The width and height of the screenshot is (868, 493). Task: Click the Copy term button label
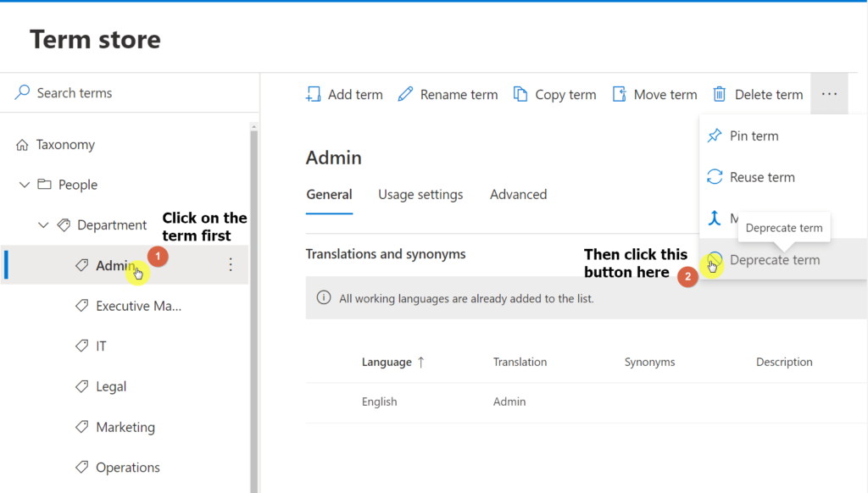pyautogui.click(x=565, y=95)
